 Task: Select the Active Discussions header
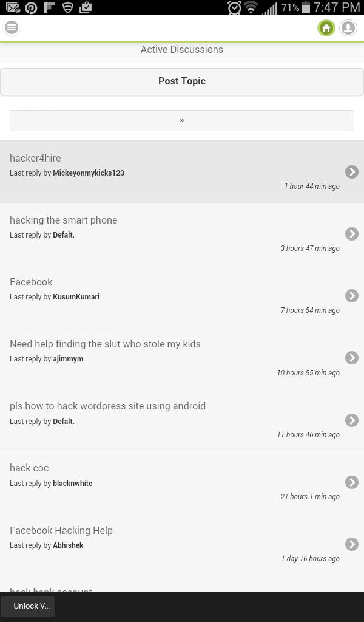pyautogui.click(x=182, y=50)
